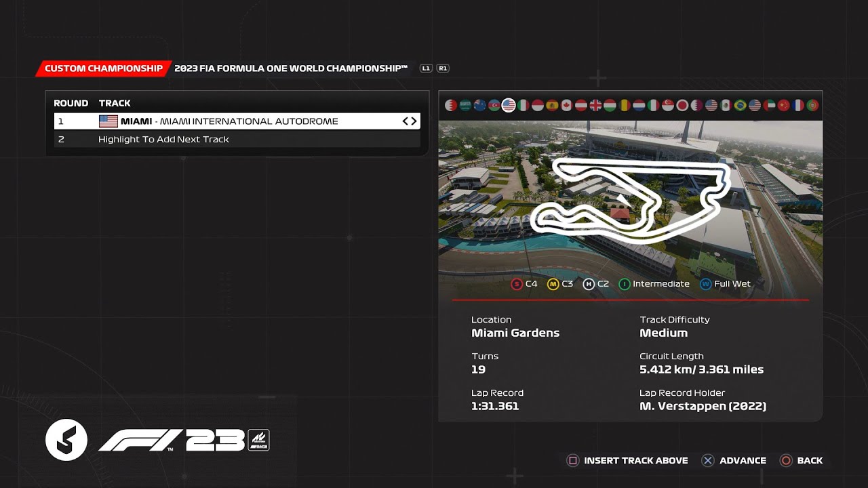Viewport: 868px width, 488px height.
Task: Click the TRACK column header
Action: click(x=115, y=103)
